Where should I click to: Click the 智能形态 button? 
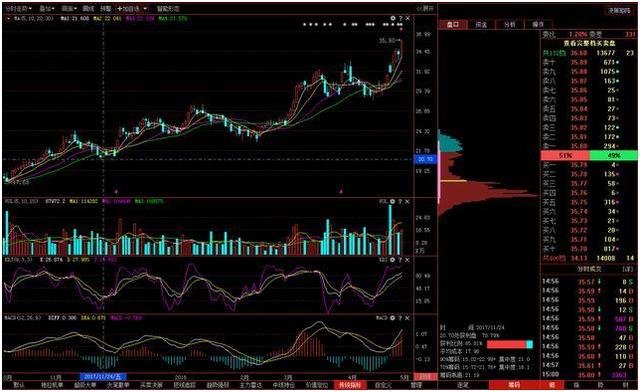click(x=168, y=8)
